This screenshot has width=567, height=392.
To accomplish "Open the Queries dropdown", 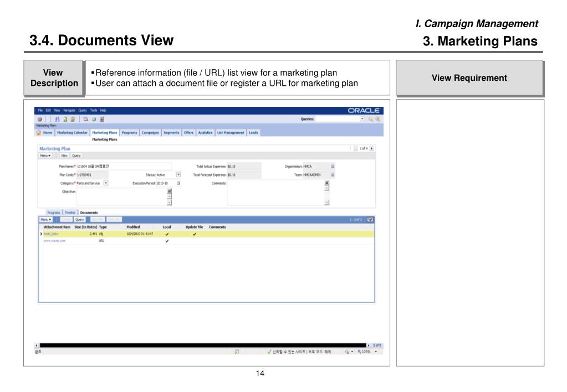I will (x=362, y=119).
